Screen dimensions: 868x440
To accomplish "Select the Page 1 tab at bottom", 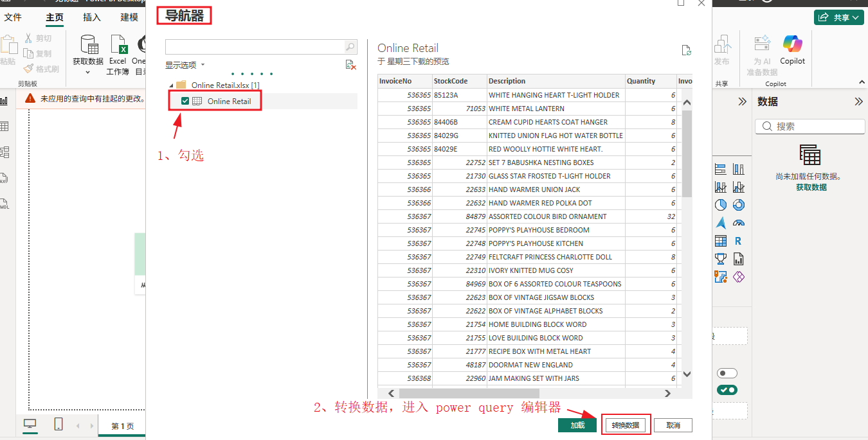I will (x=123, y=426).
